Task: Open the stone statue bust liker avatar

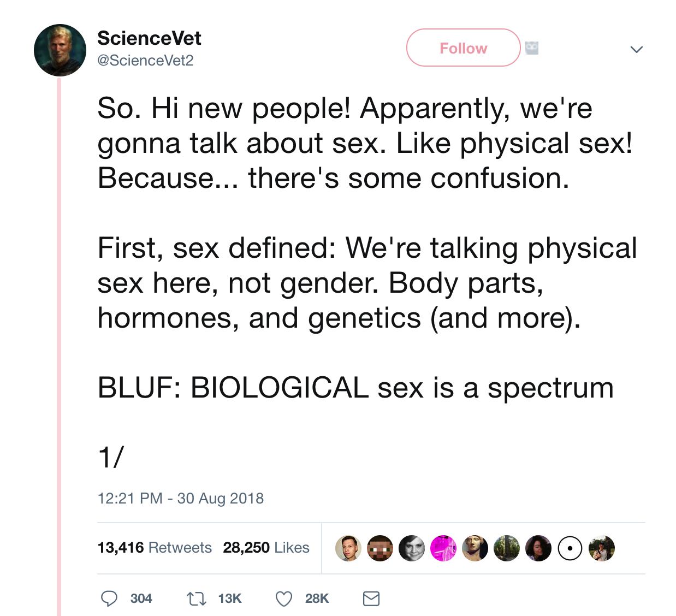Action: pyautogui.click(x=475, y=548)
